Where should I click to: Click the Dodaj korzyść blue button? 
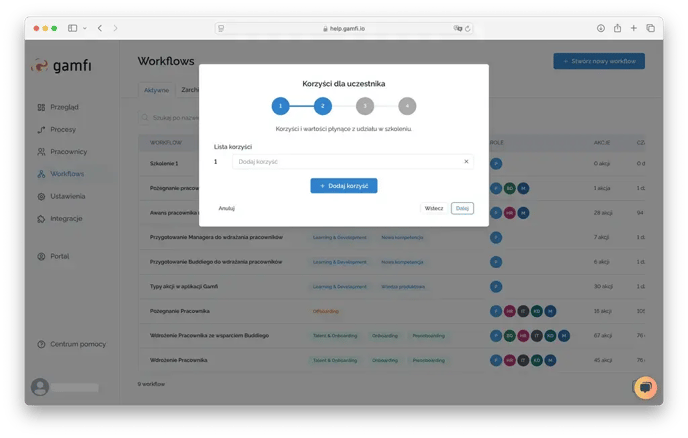[343, 186]
